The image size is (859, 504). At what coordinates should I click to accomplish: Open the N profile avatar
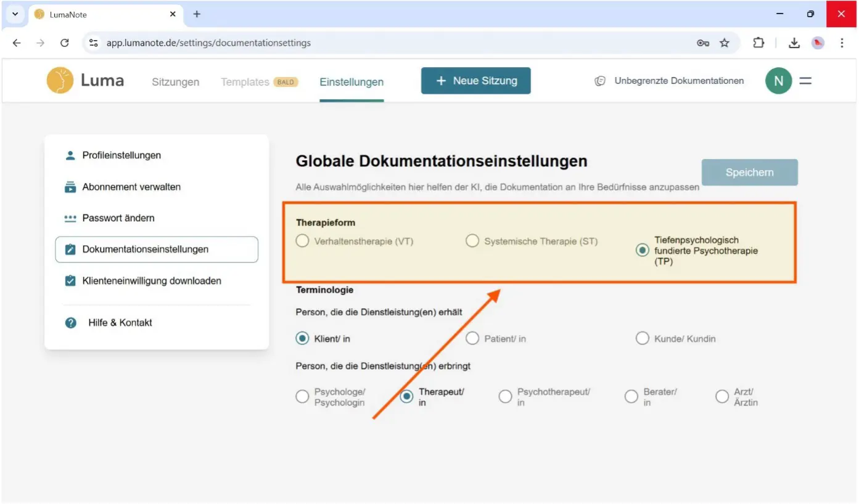[x=778, y=80]
